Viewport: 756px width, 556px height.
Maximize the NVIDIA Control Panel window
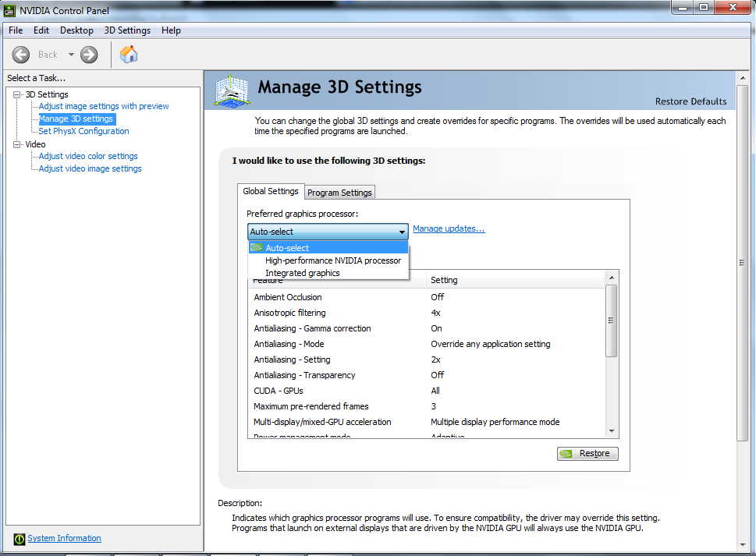point(704,8)
